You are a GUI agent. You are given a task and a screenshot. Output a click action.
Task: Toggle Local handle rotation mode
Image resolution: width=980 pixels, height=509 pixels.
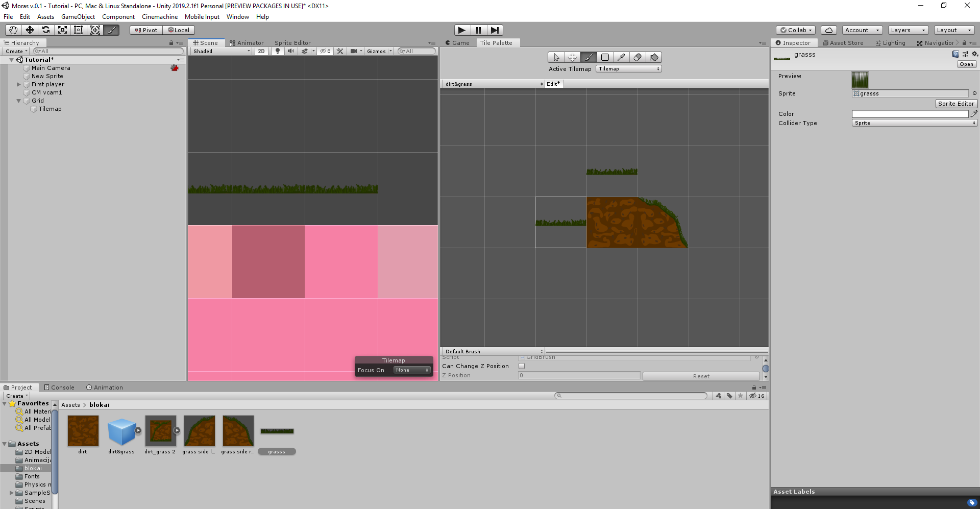179,30
